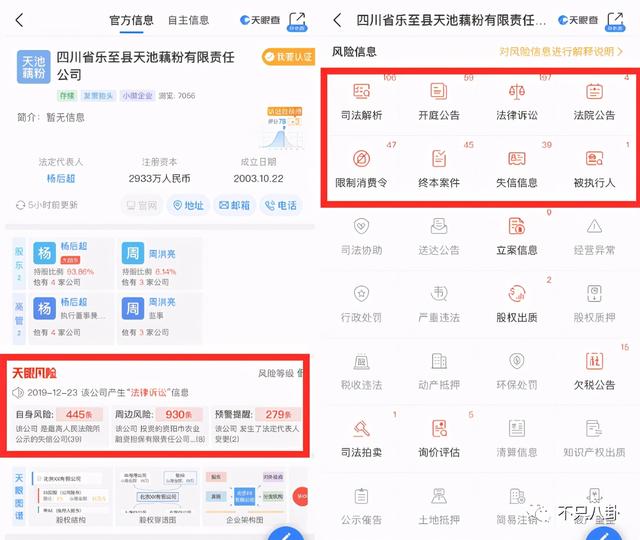This screenshot has height=540, width=640.
Task: Open 终本案件 risk item
Action: pyautogui.click(x=439, y=169)
